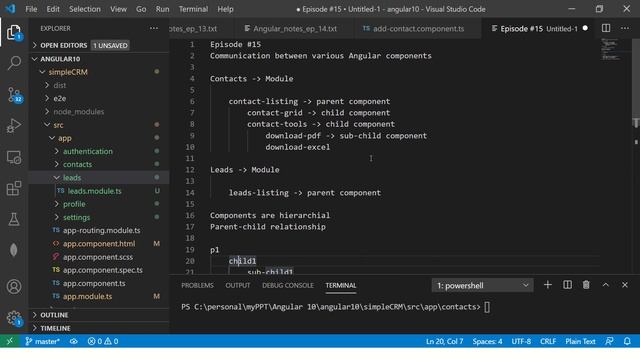Expand the Timeline section
Screen dimensions: 640x360
(99, 328)
